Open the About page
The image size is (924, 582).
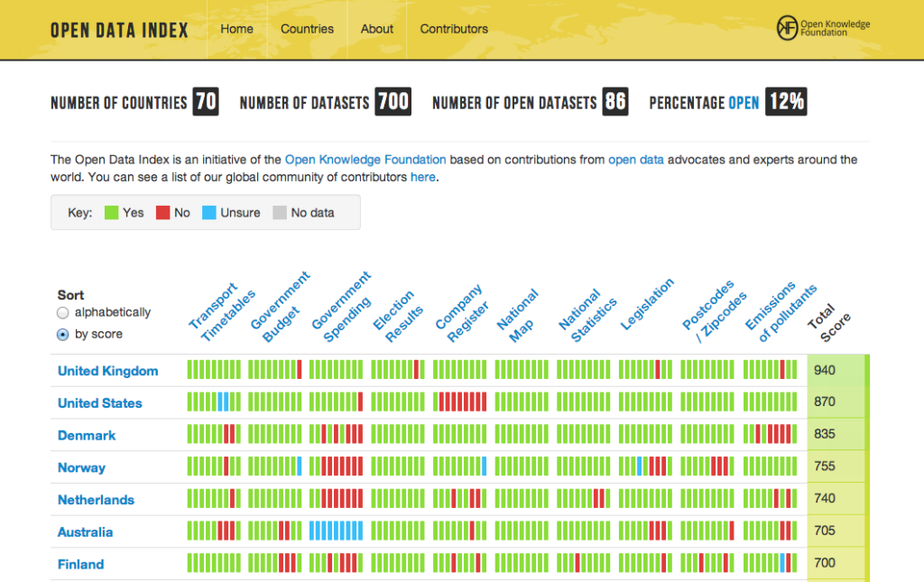(376, 29)
